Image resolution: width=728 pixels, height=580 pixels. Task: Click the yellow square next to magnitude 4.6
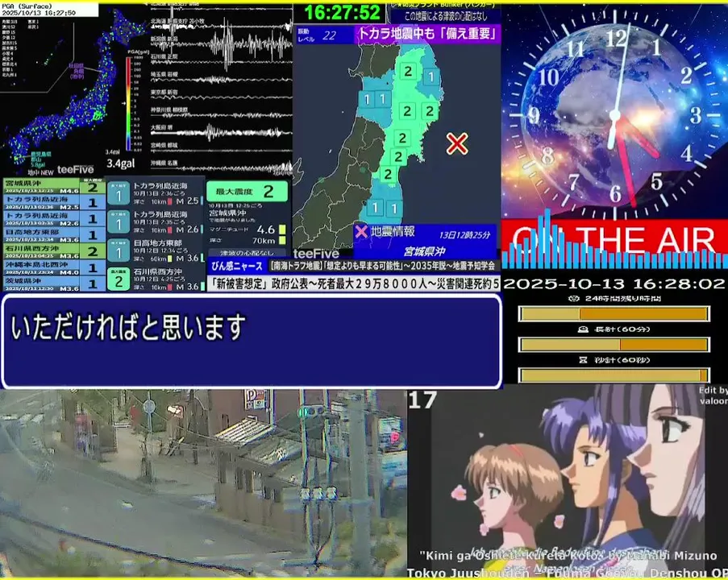point(282,230)
